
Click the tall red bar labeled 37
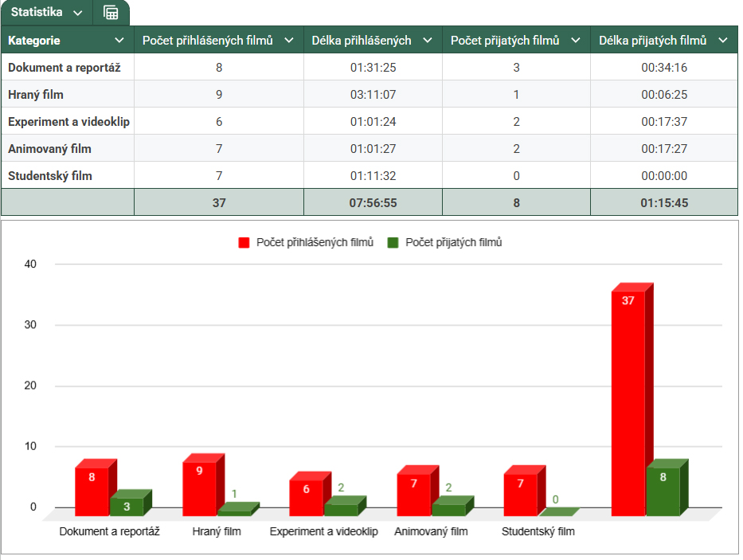pyautogui.click(x=628, y=398)
